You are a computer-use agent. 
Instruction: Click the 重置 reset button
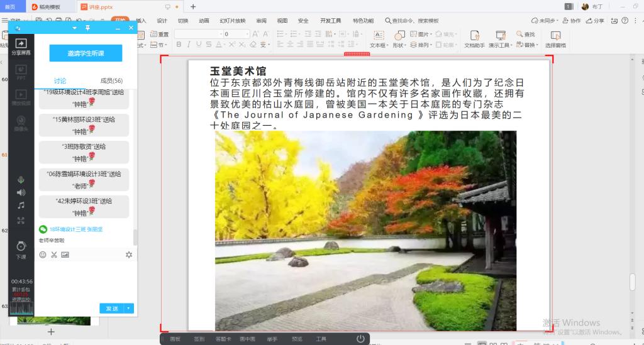(159, 34)
